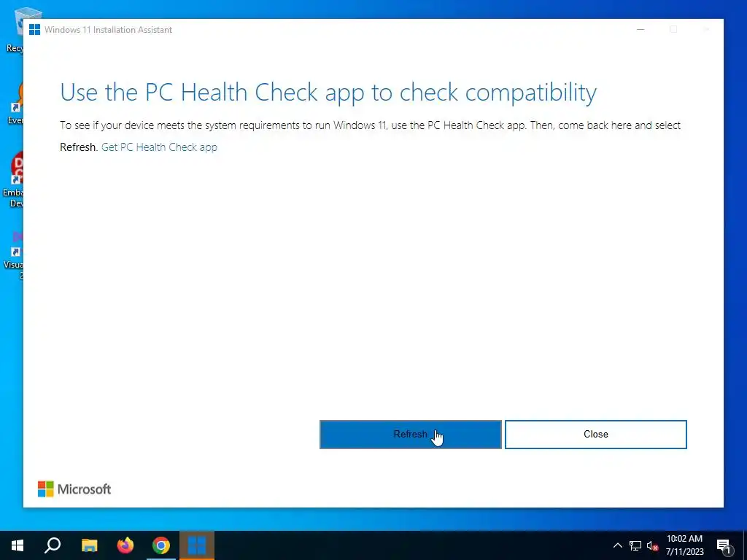Click the muted volume tray icon
This screenshot has height=560, width=747.
pyautogui.click(x=652, y=545)
